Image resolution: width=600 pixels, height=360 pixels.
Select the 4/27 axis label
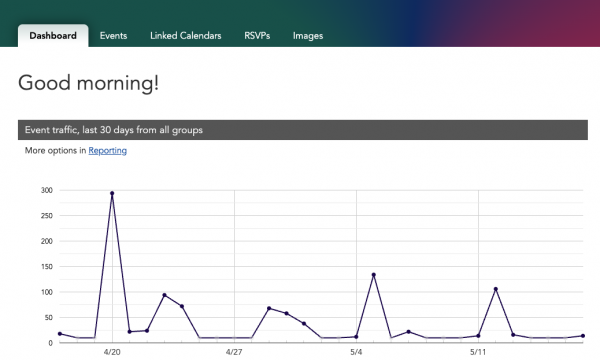coord(234,352)
